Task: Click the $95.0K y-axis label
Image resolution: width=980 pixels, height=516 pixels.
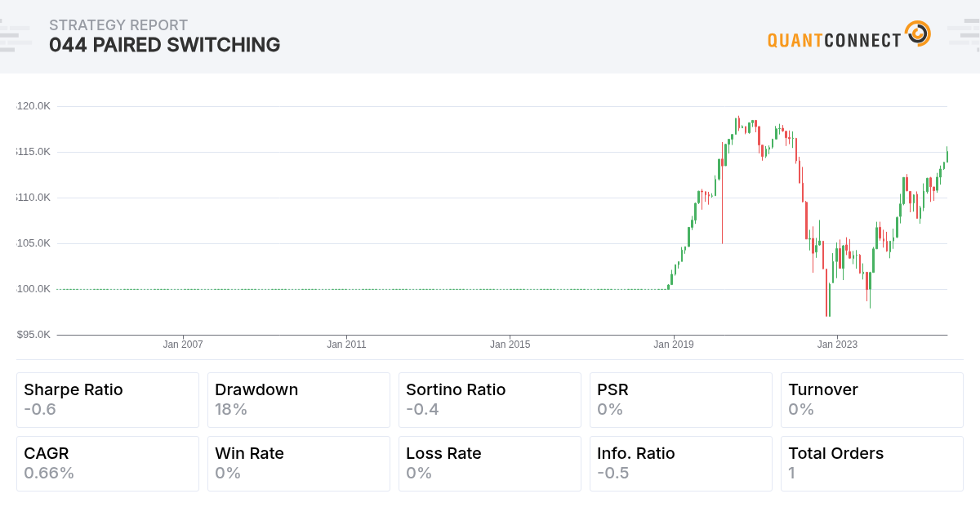Action: [33, 335]
